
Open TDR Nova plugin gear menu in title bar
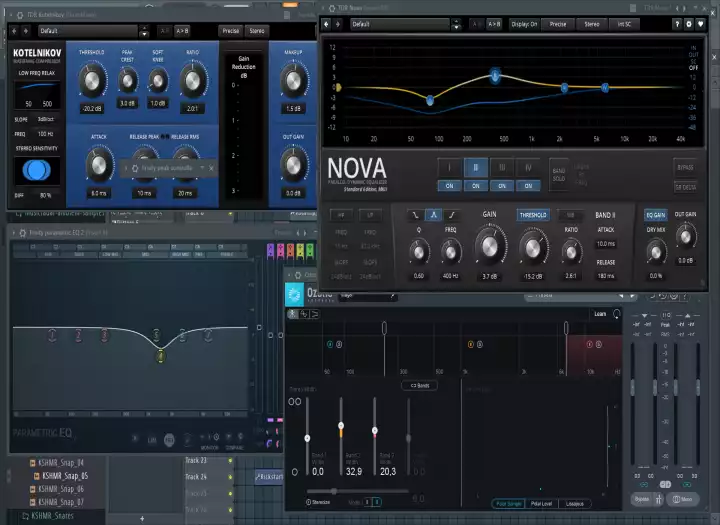tap(332, 8)
